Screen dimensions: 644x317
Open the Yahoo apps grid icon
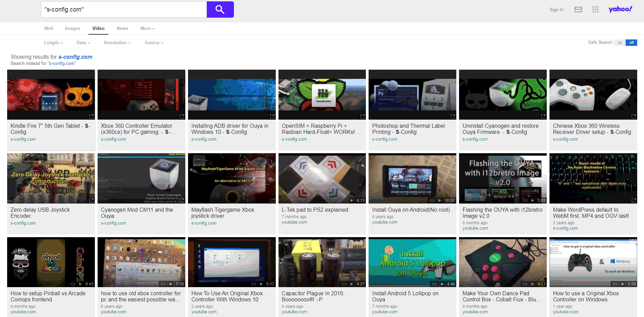click(x=595, y=10)
